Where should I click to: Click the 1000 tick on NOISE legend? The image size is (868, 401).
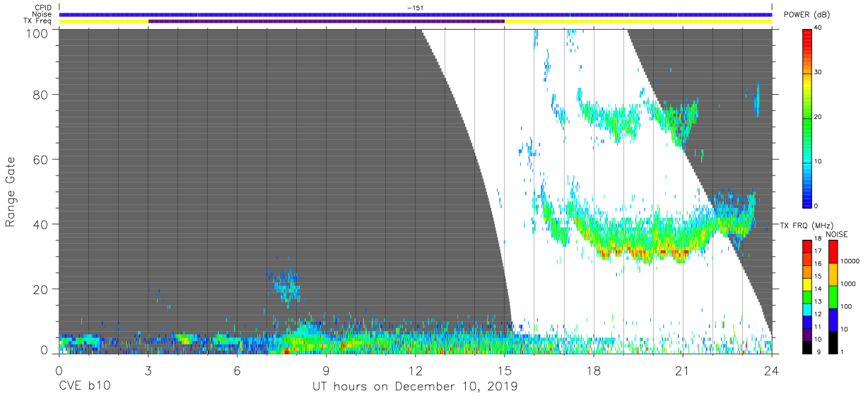point(847,284)
